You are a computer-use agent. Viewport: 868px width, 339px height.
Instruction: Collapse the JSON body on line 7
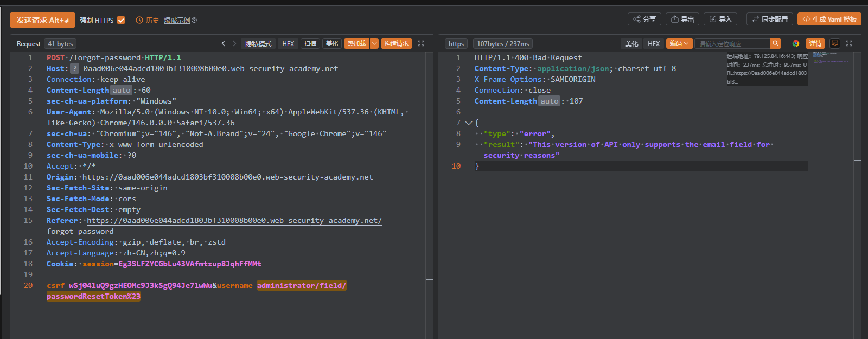468,123
